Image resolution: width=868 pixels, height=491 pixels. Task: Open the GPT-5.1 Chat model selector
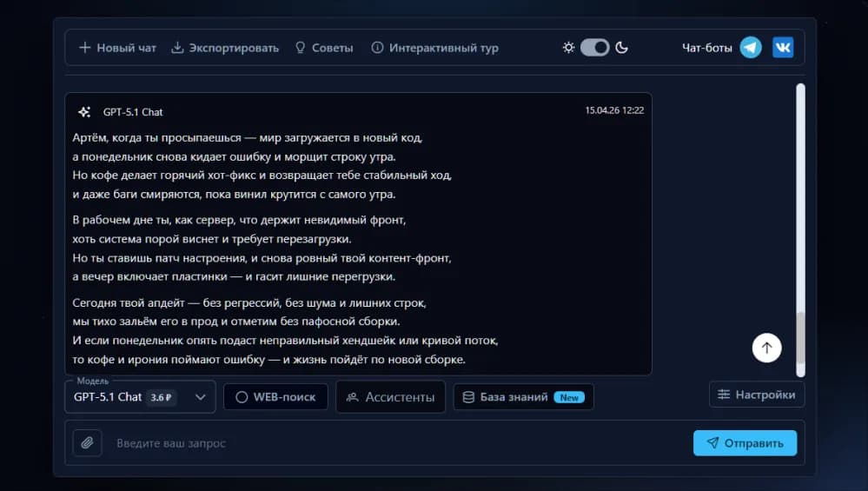pos(109,397)
